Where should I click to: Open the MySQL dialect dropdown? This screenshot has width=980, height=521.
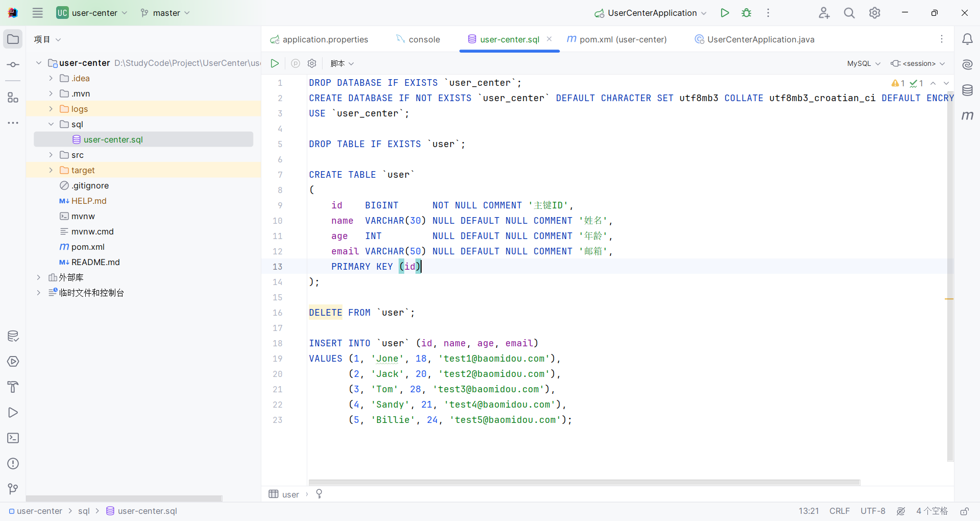864,63
